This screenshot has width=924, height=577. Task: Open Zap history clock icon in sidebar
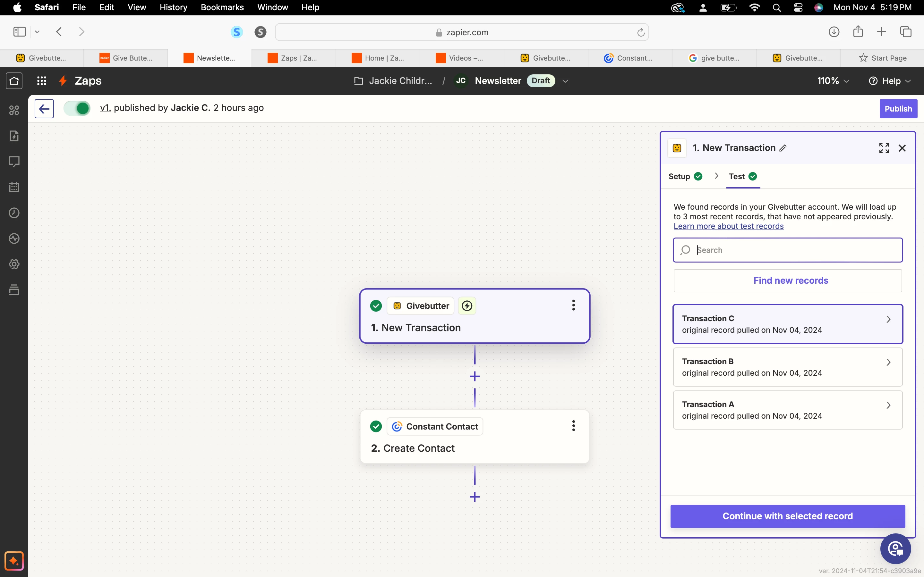point(14,213)
